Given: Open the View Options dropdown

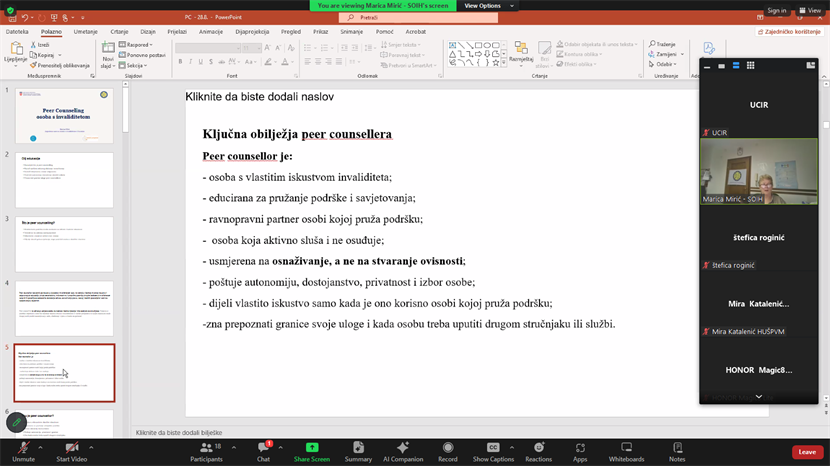Looking at the screenshot, I should click(x=489, y=5).
